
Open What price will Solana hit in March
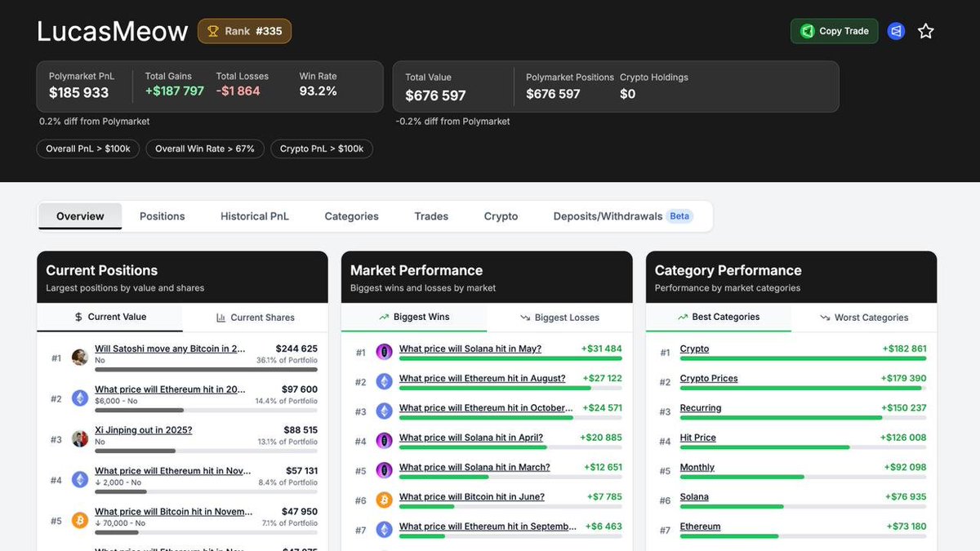coord(474,468)
